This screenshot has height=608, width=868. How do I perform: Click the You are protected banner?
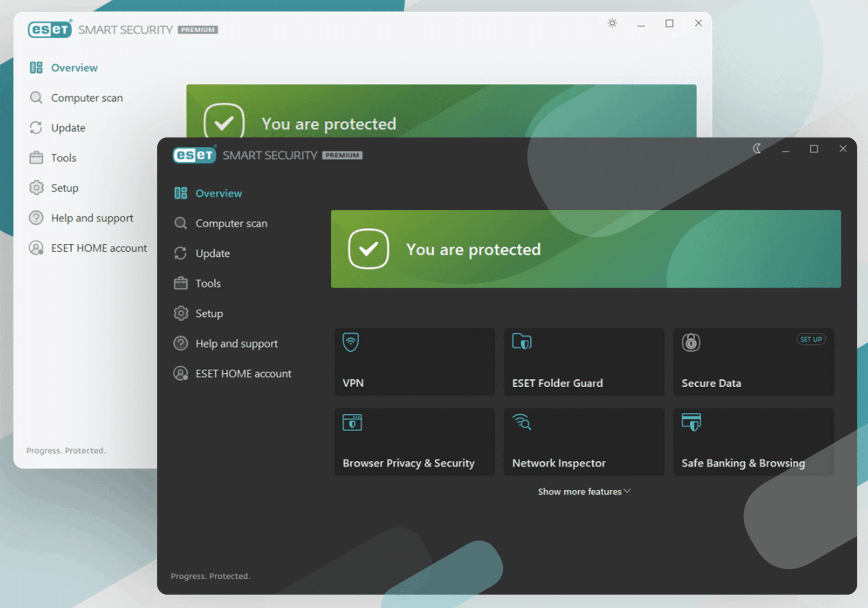pyautogui.click(x=474, y=249)
